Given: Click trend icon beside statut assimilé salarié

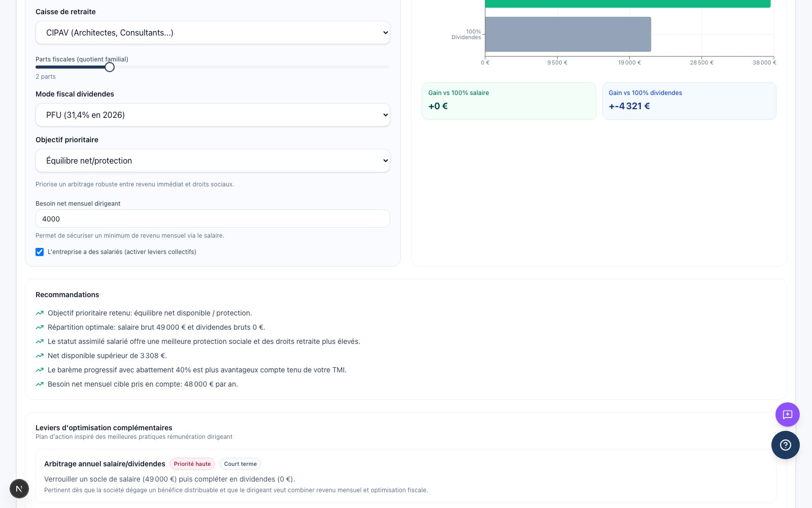Looking at the screenshot, I should pos(40,341).
